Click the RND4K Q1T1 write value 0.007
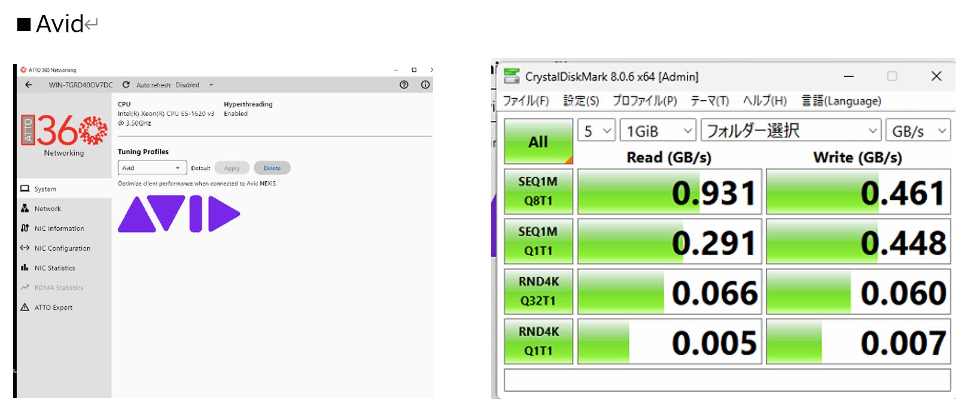This screenshot has width=980, height=408. [x=859, y=341]
